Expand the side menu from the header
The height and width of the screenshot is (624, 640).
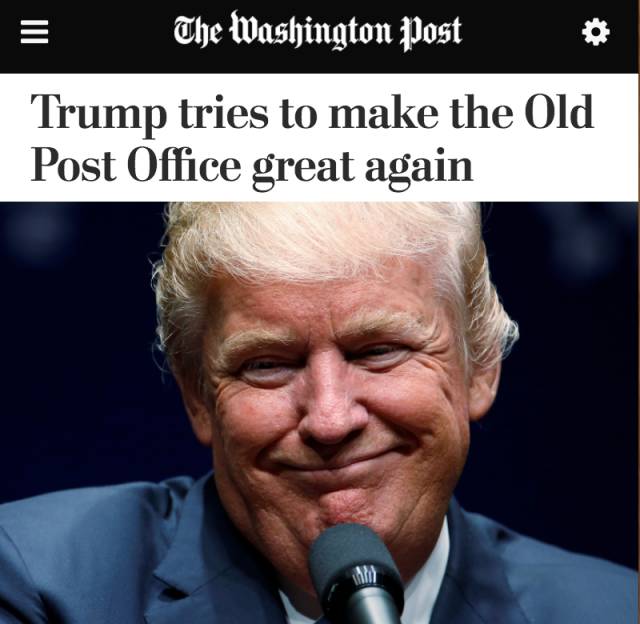click(x=34, y=32)
